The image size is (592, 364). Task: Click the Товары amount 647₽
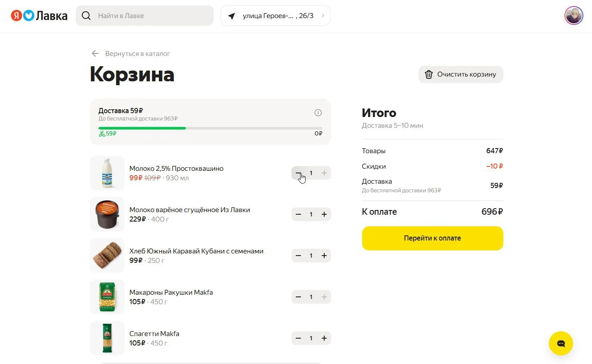[495, 151]
